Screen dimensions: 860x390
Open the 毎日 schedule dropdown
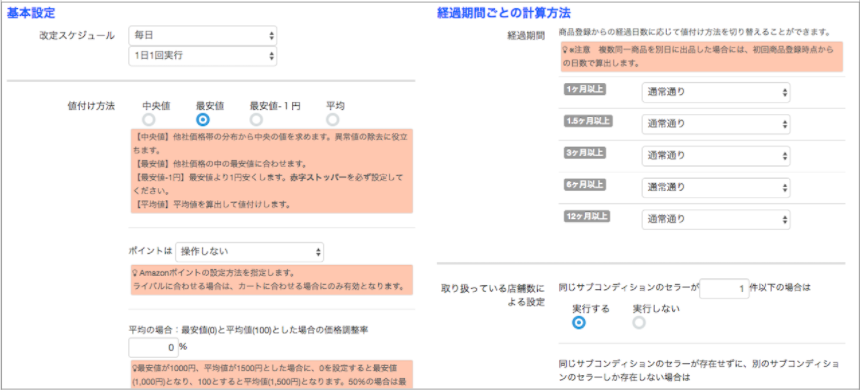pos(202,35)
